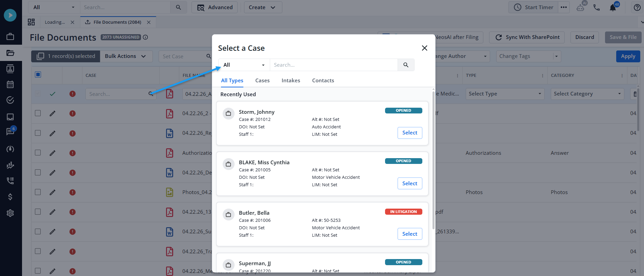Open the notifications bell icon
This screenshot has height=276, width=644.
point(613,7)
